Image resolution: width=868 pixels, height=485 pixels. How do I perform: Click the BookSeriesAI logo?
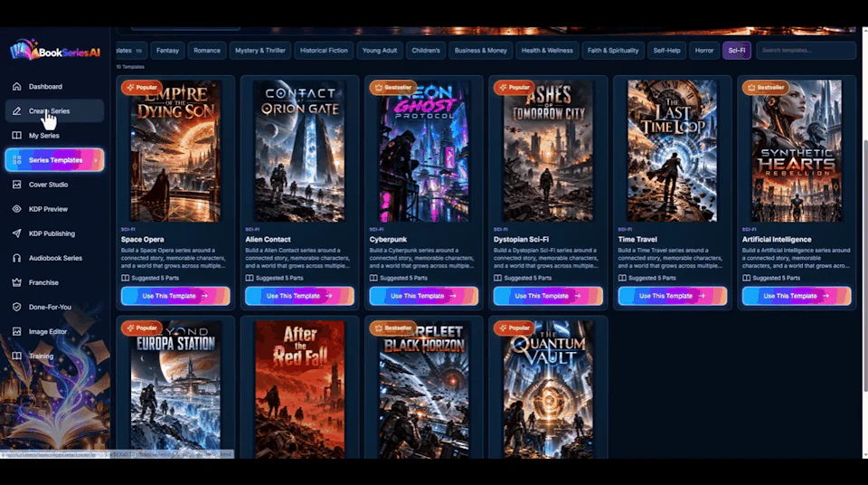(55, 51)
